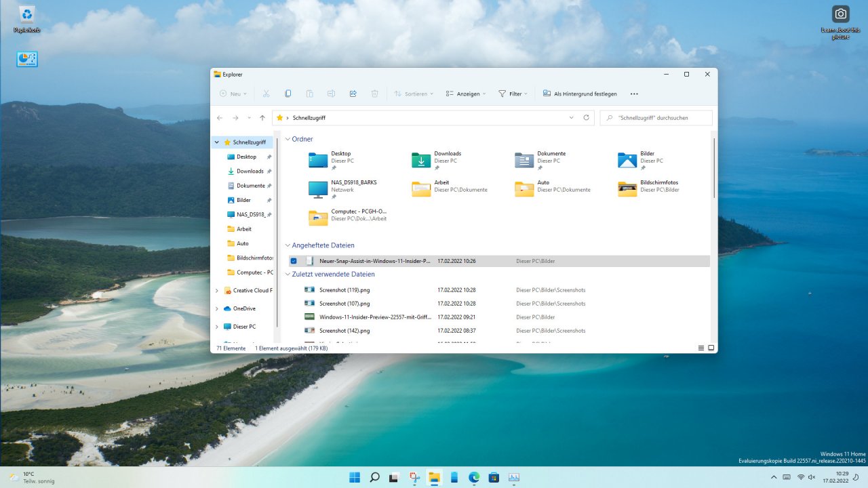Open the weather widget showing 10°C
Screen dimensions: 868x488
(32, 477)
